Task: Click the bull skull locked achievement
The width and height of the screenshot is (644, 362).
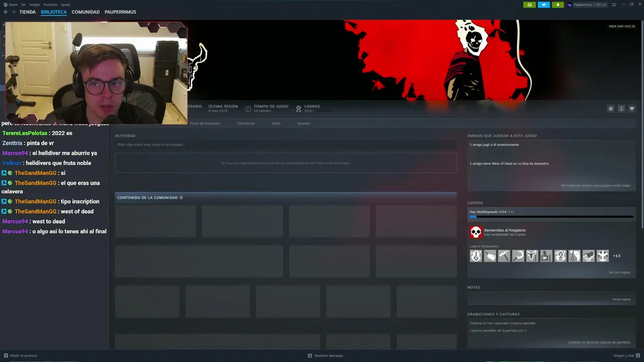Action: click(x=532, y=256)
